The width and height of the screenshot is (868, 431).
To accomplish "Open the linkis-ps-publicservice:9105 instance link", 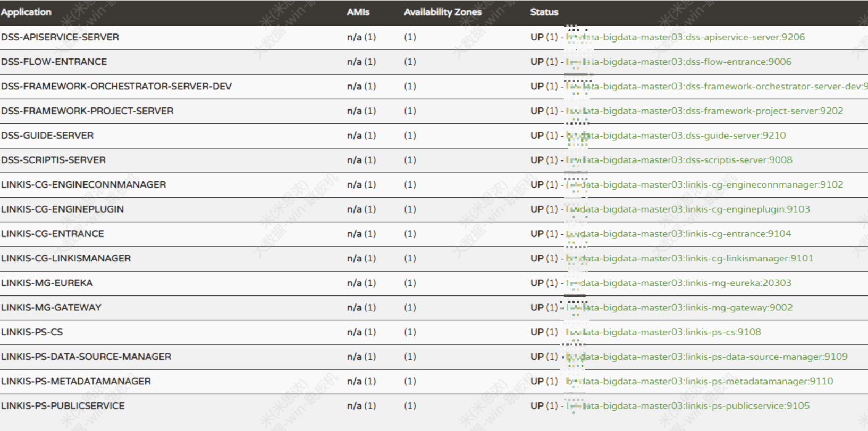I will tap(688, 405).
